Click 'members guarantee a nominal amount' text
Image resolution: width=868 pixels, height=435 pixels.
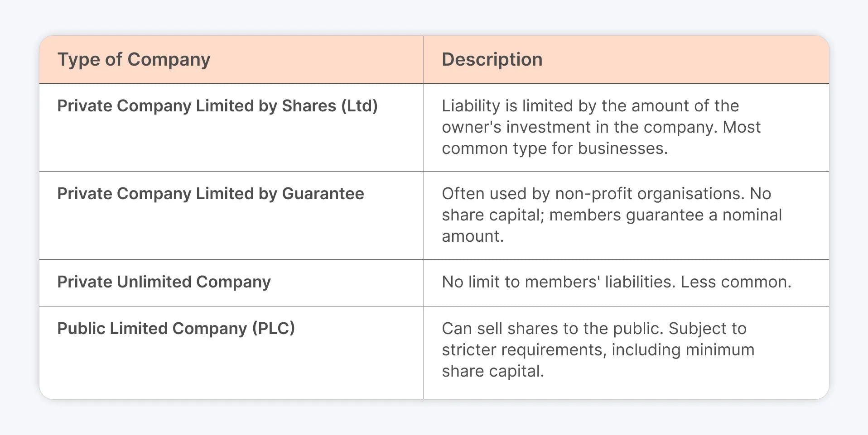[612, 225]
